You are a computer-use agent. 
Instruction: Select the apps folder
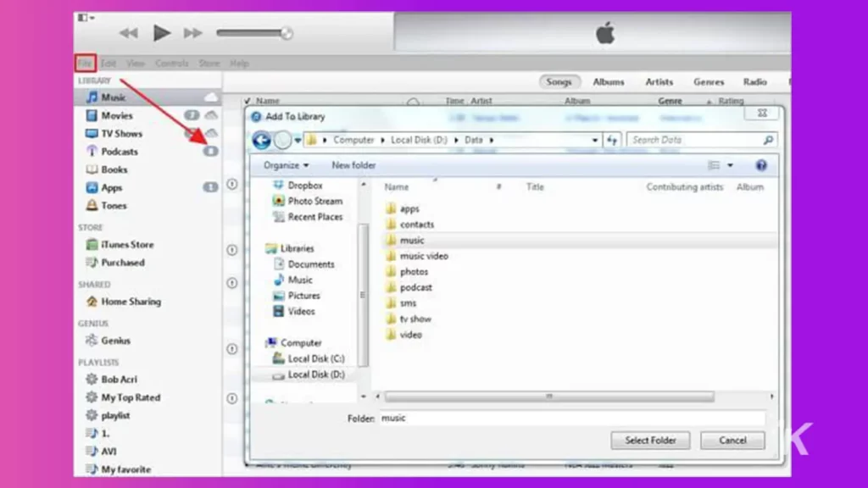point(409,208)
